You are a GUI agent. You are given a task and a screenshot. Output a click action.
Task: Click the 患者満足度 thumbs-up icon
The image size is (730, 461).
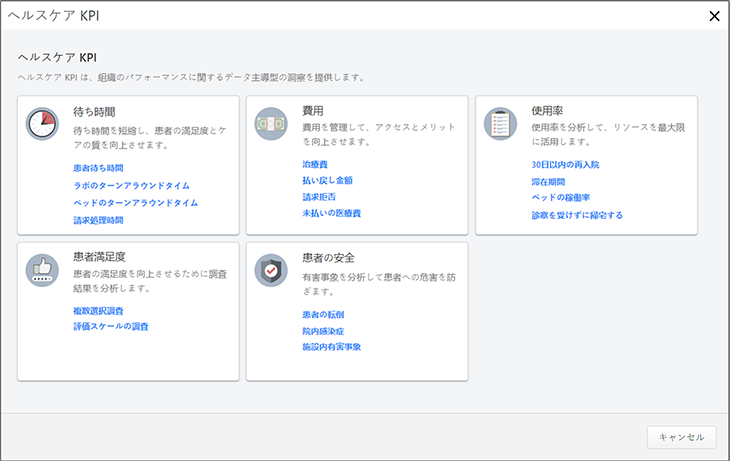[42, 270]
